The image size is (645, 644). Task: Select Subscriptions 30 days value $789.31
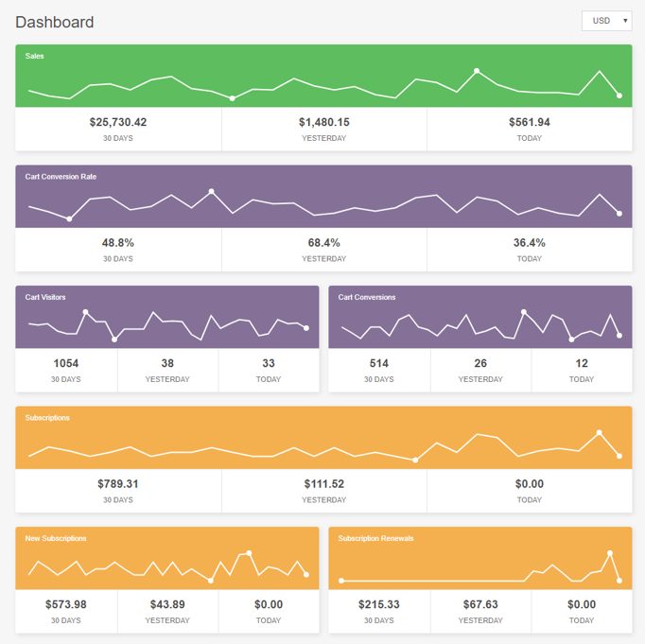[118, 483]
